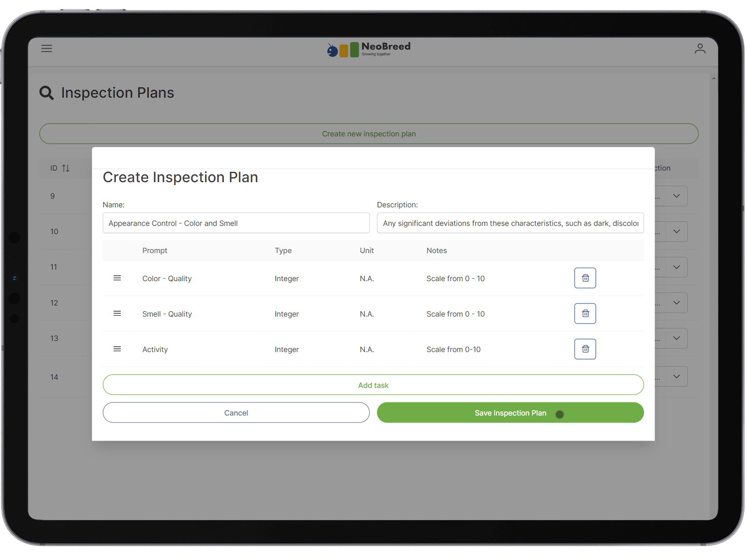Click the Name: field label
This screenshot has height=560, width=747.
113,205
